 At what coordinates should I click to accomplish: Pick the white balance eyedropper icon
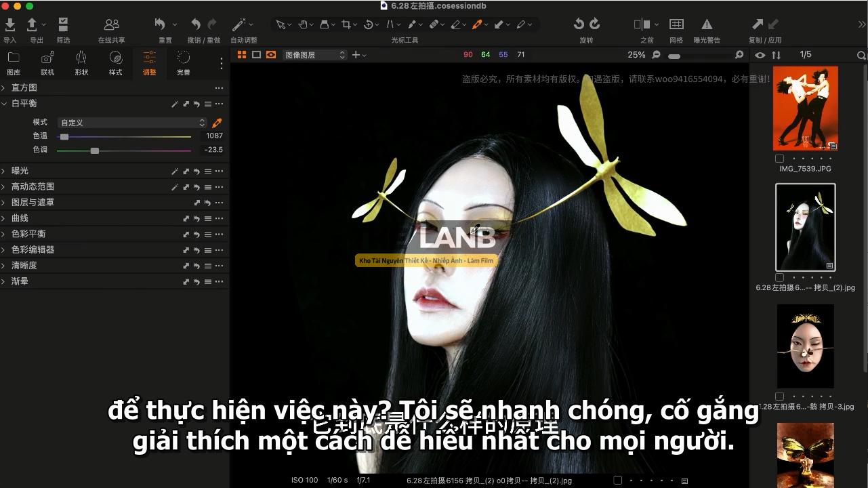(217, 123)
